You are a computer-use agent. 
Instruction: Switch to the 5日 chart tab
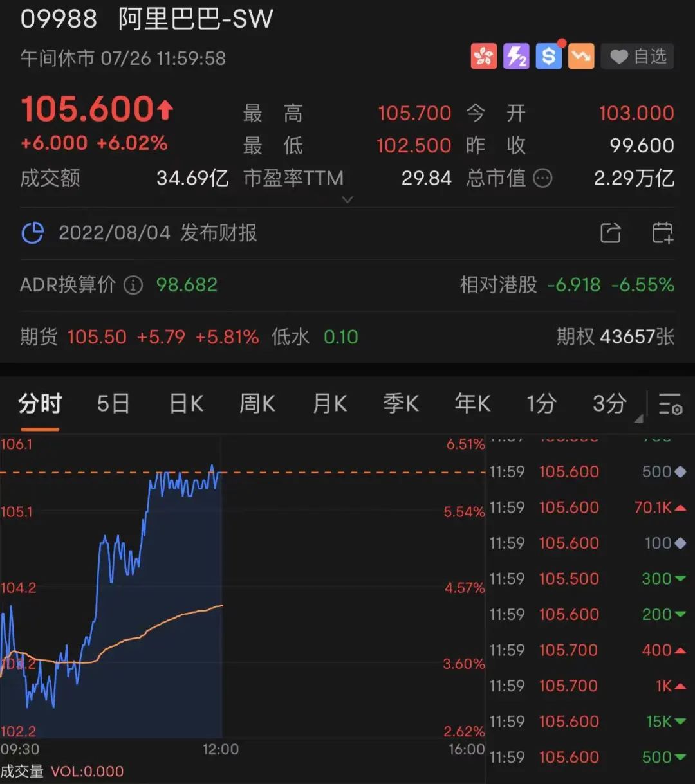click(113, 404)
